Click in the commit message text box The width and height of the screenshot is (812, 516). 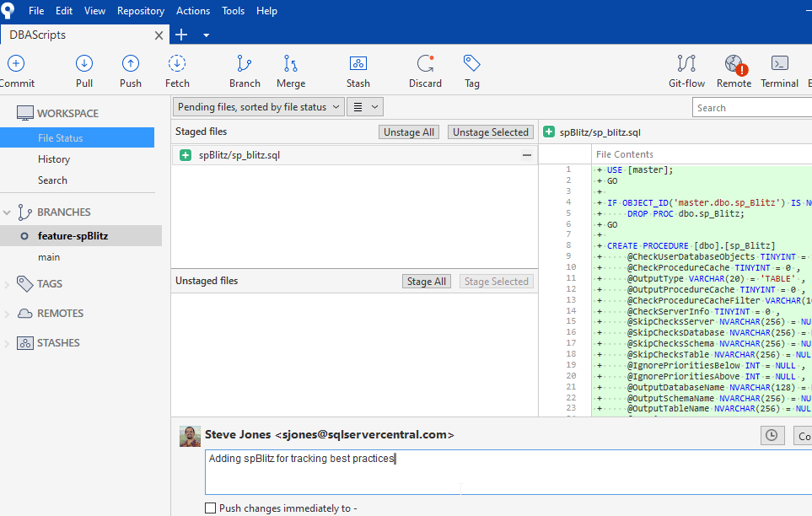pyautogui.click(x=506, y=472)
